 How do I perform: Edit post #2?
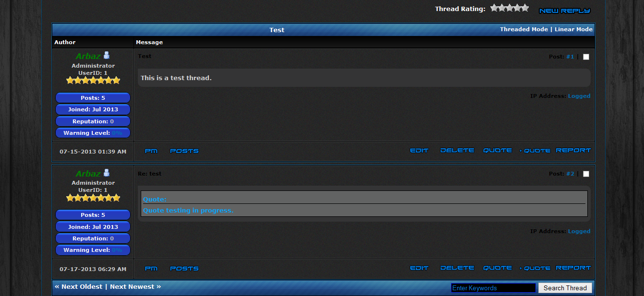tap(419, 268)
